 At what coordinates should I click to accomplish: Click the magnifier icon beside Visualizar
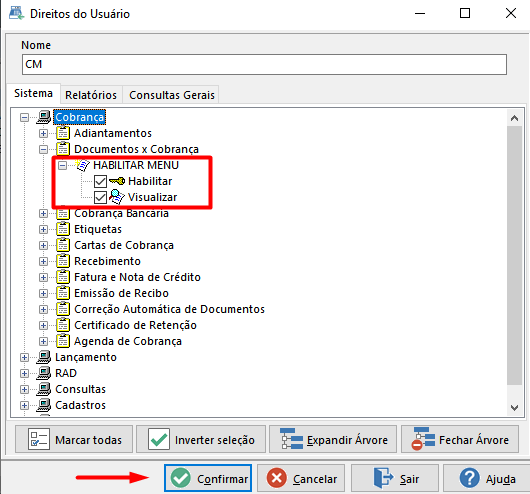point(117,197)
